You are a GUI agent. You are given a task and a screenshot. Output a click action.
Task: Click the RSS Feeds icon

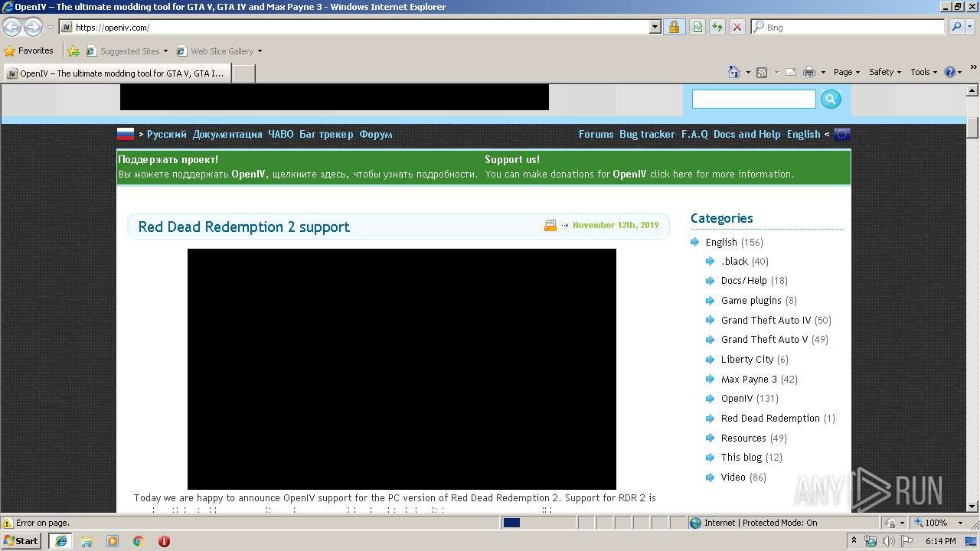coord(762,72)
